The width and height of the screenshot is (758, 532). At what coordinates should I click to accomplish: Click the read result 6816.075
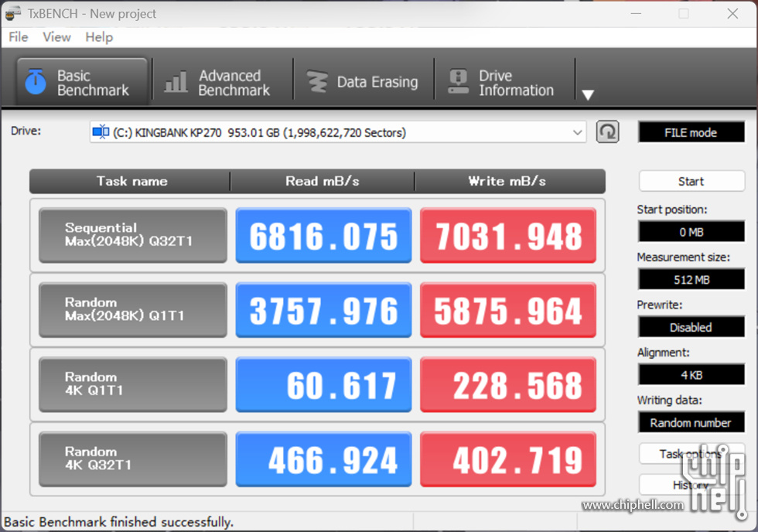(x=323, y=235)
